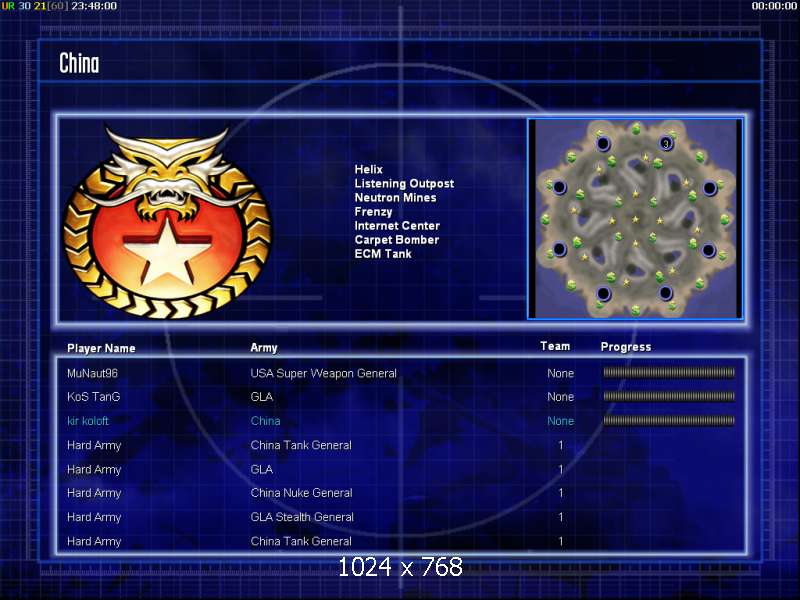Click team number of China Nuke General row
Viewport: 800px width, 600px height.
click(x=561, y=493)
